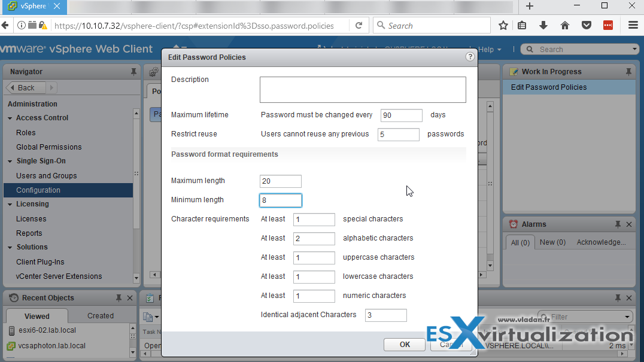Show bookmarks list icon in browser toolbar
The width and height of the screenshot is (644, 362).
(522, 26)
